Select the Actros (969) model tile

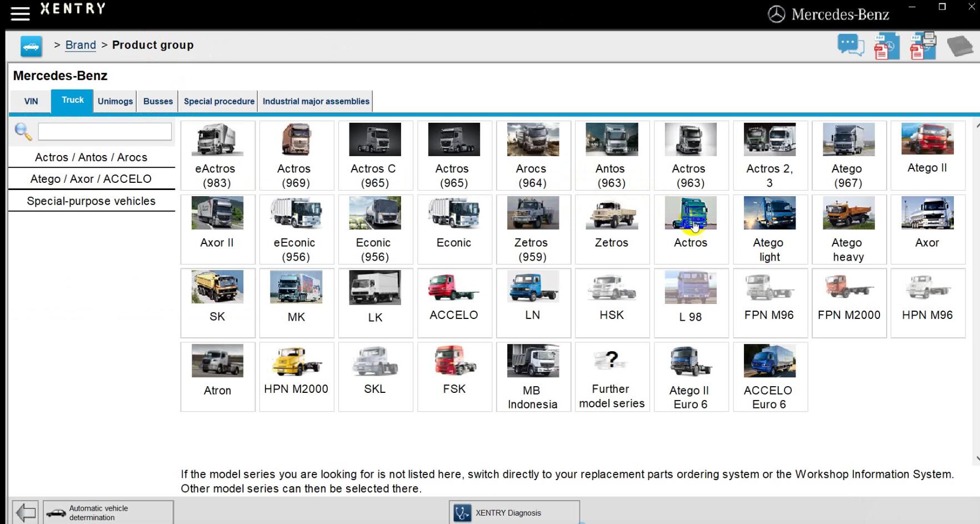[297, 156]
